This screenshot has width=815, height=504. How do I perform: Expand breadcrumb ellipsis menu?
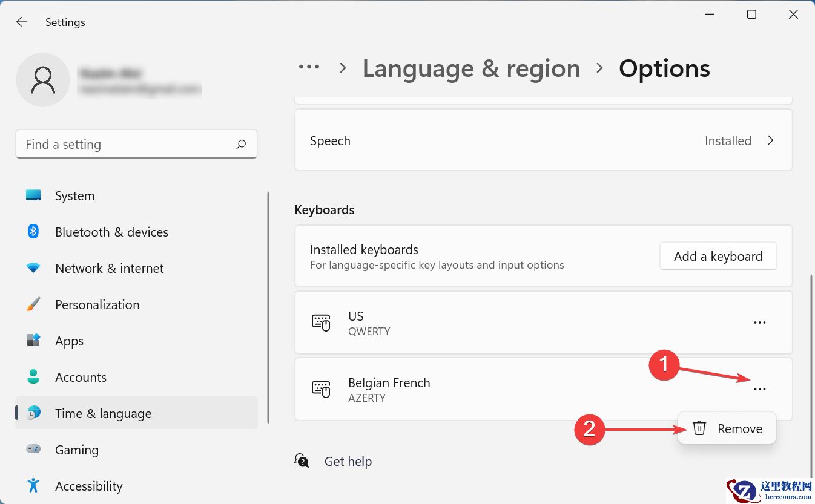coord(309,68)
